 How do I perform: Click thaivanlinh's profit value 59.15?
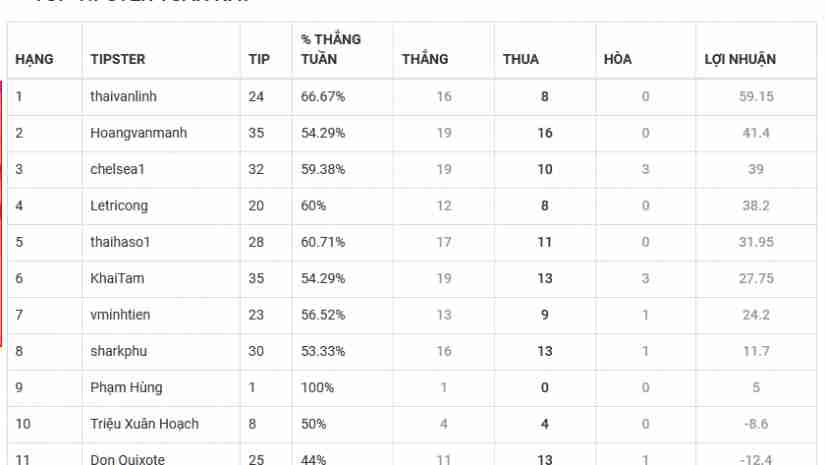click(x=756, y=97)
